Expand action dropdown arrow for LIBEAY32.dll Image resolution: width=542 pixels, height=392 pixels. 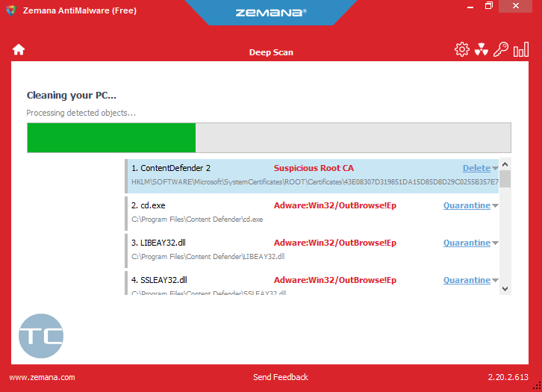click(495, 243)
